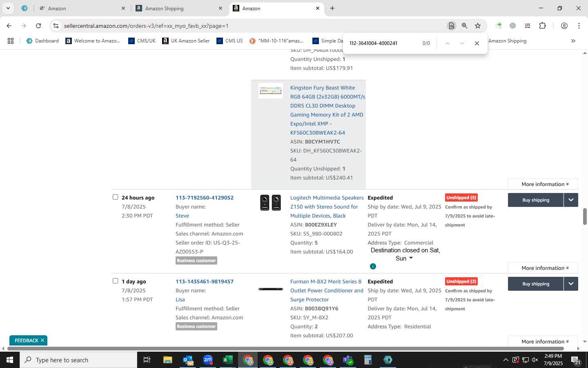Image resolution: width=588 pixels, height=368 pixels.
Task: Expand the Destination closed on Sat, Sun arrow
Action: (411, 258)
